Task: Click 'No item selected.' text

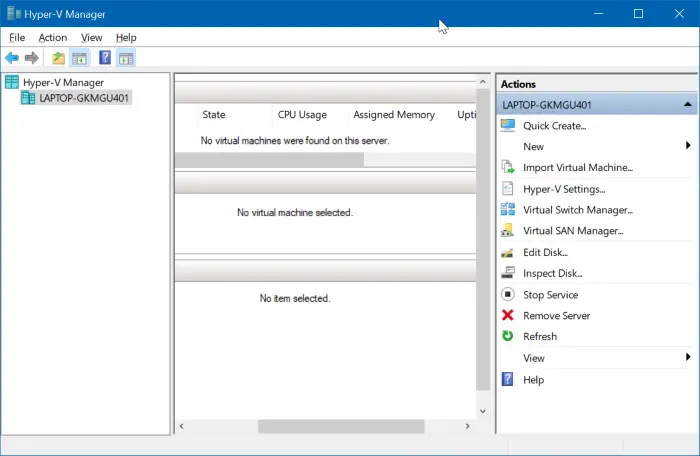Action: [x=295, y=298]
